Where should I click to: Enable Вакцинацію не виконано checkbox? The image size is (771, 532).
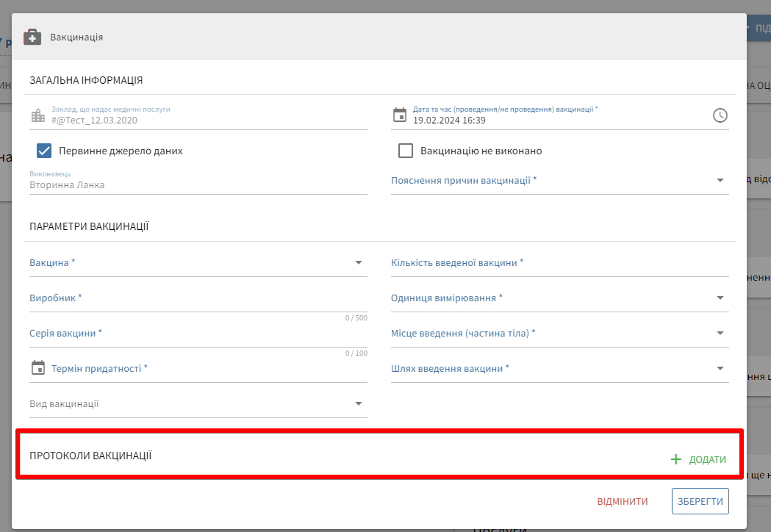click(x=406, y=151)
